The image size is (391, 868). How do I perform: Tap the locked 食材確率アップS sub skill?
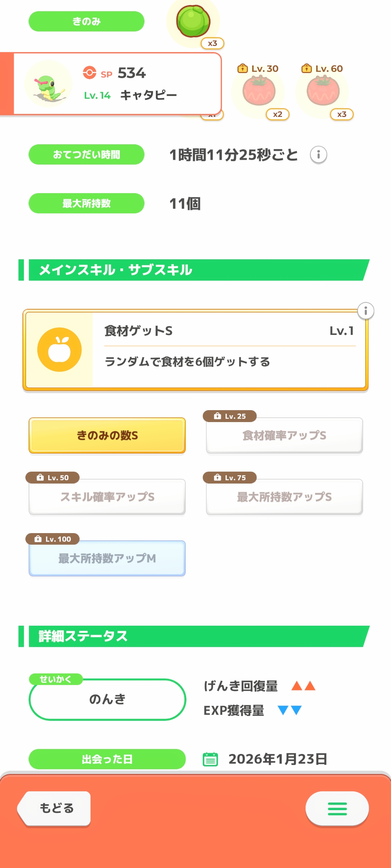point(285,435)
